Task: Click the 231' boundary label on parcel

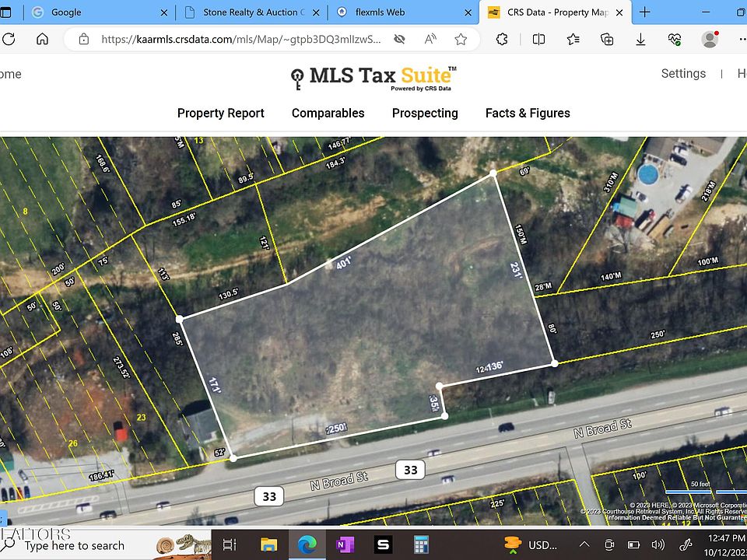Action: (517, 271)
